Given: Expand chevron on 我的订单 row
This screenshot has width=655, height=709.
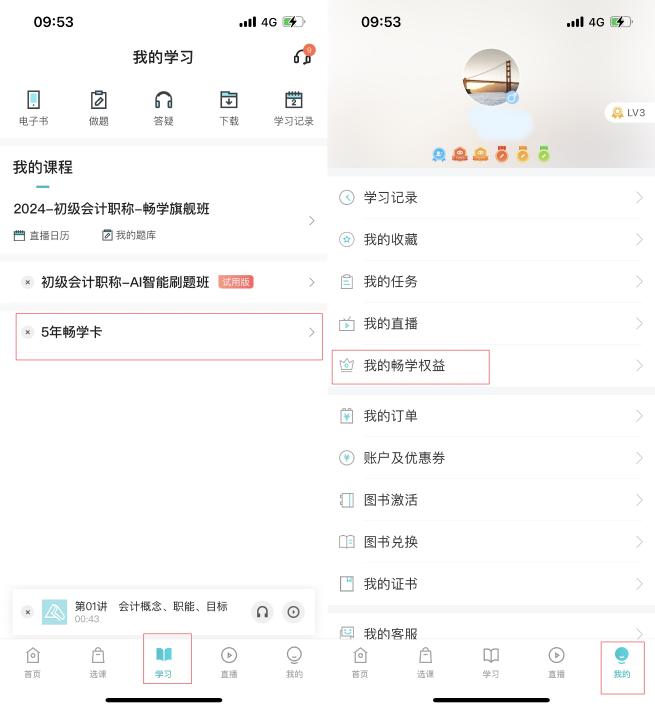Looking at the screenshot, I should 639,416.
